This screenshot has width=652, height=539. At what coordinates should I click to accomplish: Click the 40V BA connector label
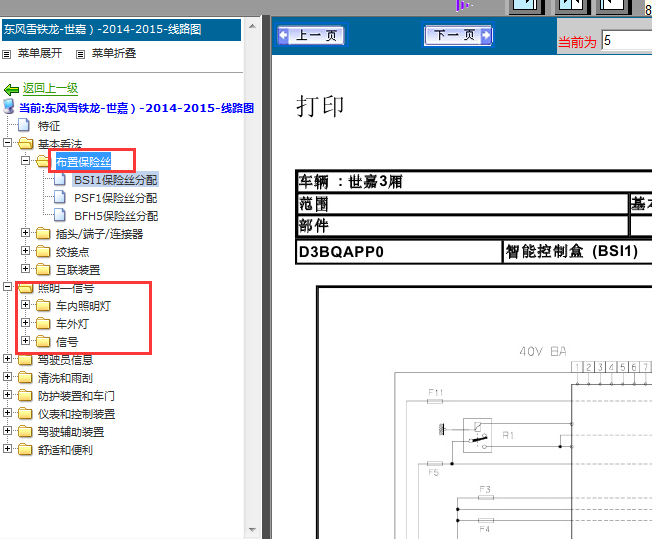[543, 352]
